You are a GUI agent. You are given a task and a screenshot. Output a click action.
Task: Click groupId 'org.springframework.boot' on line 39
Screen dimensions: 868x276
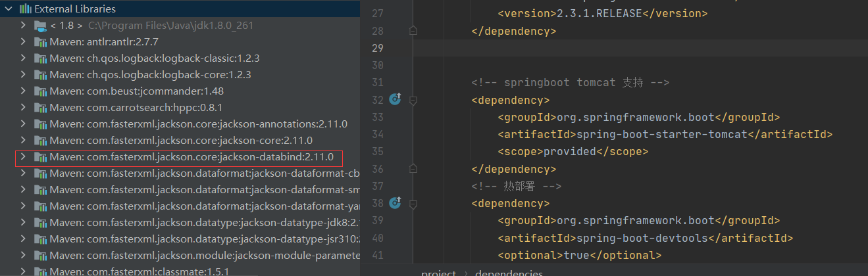636,220
